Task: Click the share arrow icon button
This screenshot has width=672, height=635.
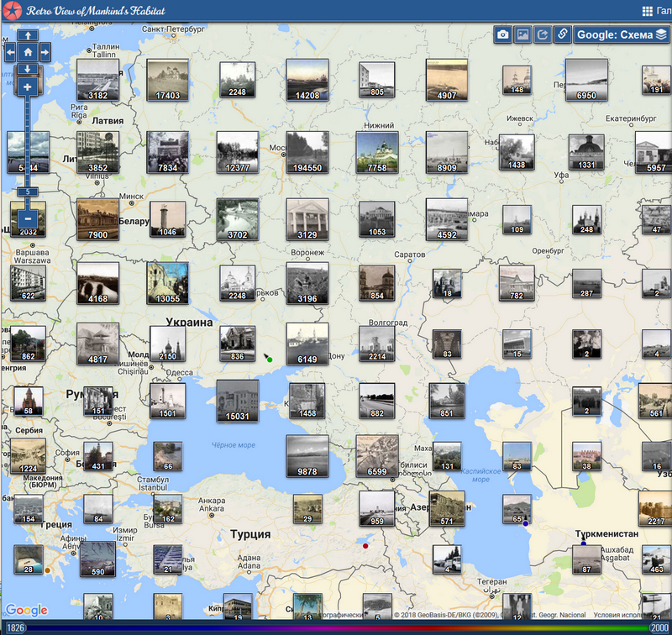Action: pos(543,34)
